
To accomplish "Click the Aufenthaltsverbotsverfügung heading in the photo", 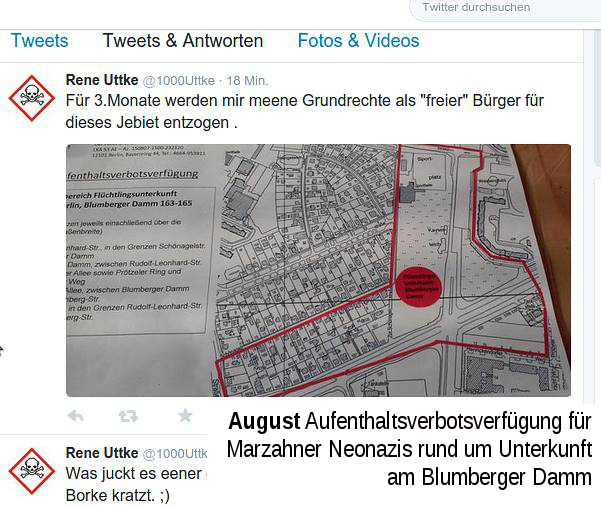I will pos(133,174).
